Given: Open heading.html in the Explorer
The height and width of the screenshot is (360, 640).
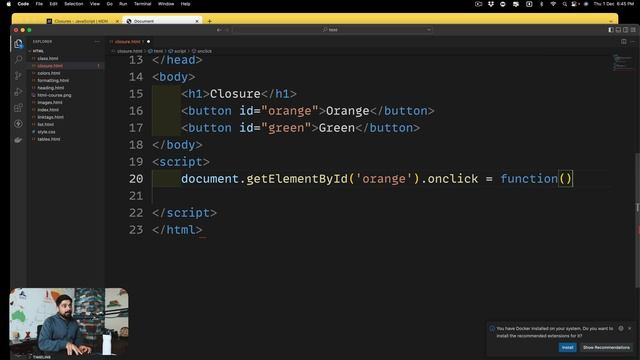Looking at the screenshot, I should coord(51,88).
